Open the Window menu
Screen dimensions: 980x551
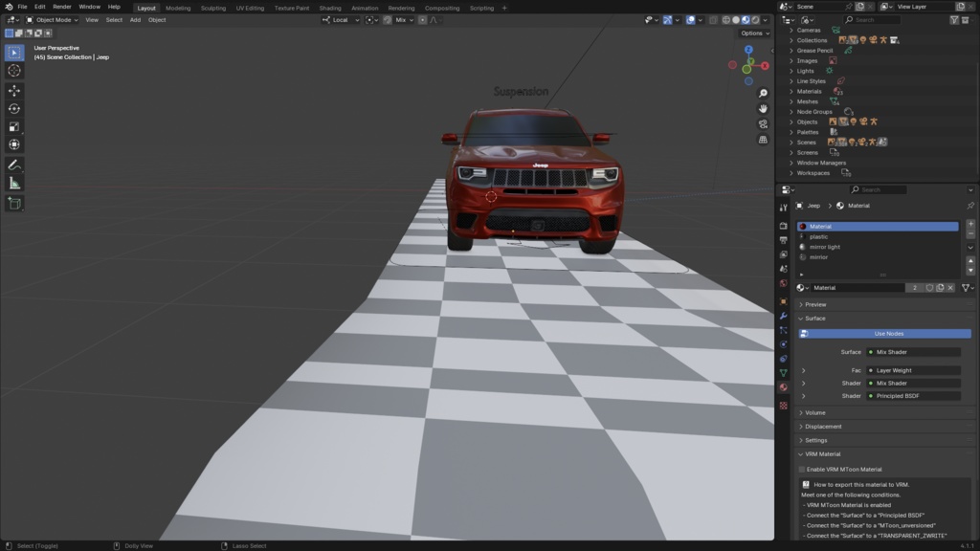click(89, 7)
